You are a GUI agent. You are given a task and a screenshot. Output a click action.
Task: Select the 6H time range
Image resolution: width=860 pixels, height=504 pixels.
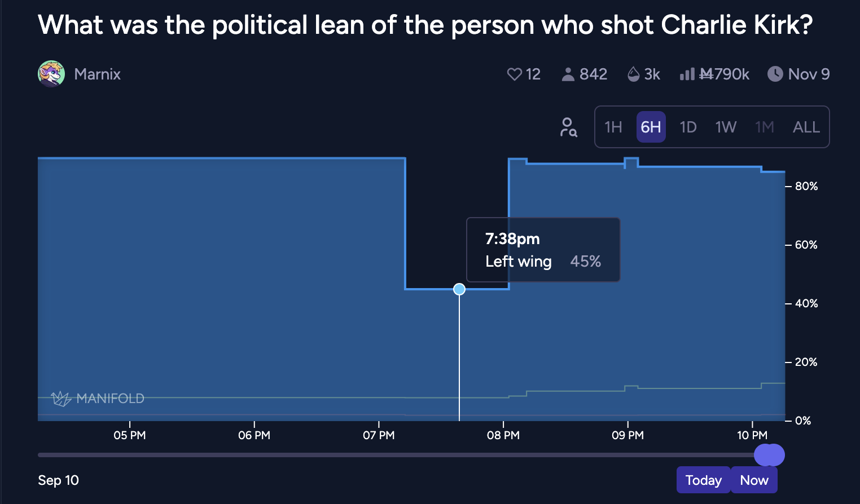pyautogui.click(x=651, y=127)
